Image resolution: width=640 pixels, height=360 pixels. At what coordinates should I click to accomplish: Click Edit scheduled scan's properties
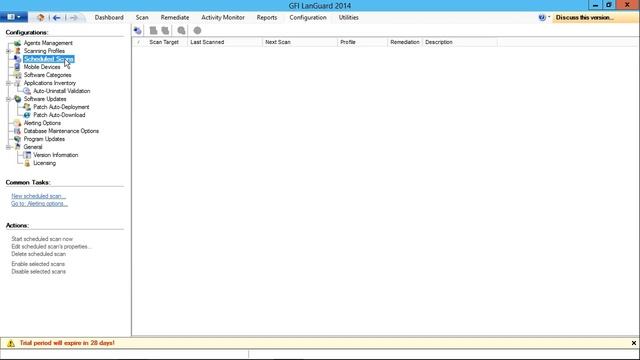[51, 247]
